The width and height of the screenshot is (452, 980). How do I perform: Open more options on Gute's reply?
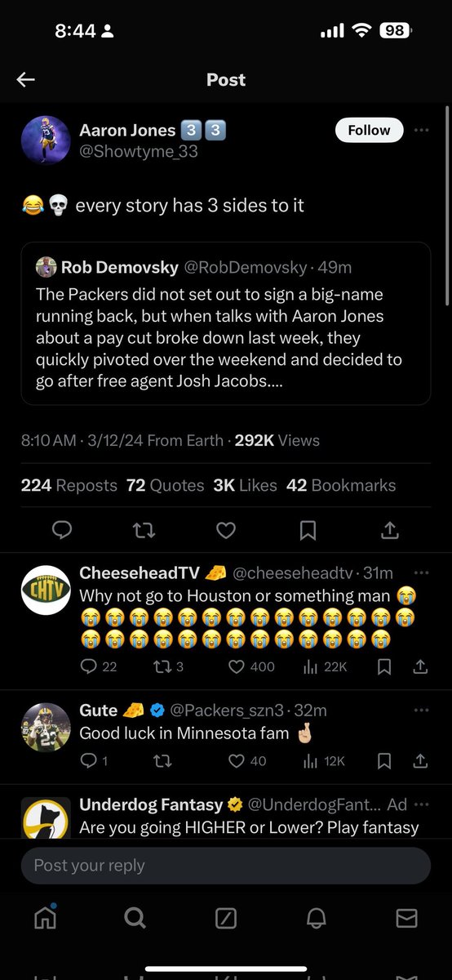pos(421,710)
